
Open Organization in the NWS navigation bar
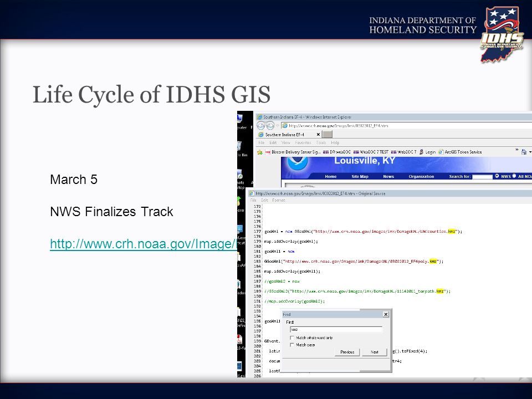pyautogui.click(x=421, y=176)
